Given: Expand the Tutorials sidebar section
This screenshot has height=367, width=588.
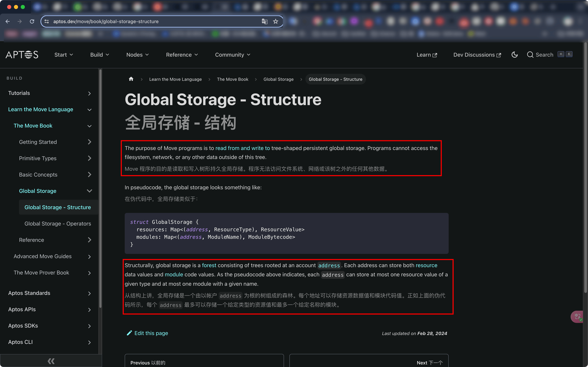Looking at the screenshot, I should point(89,93).
